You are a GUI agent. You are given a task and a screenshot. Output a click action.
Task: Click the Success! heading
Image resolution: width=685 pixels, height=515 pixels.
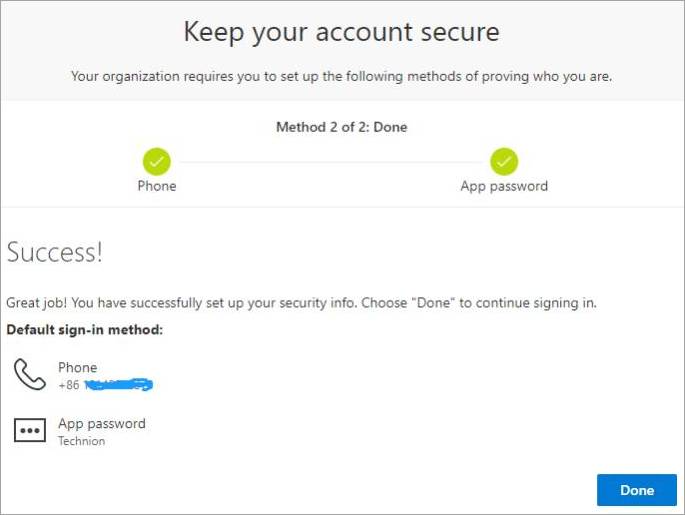coord(55,252)
